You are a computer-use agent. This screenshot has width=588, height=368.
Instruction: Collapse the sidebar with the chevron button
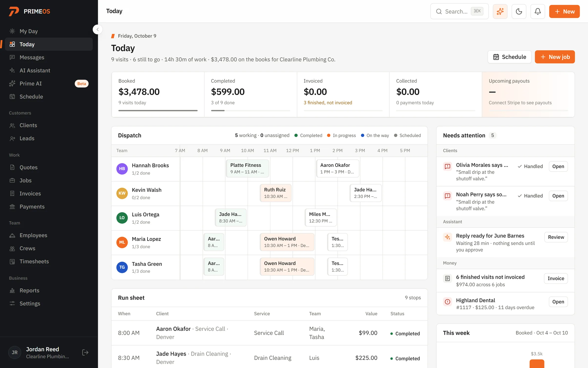pos(98,29)
